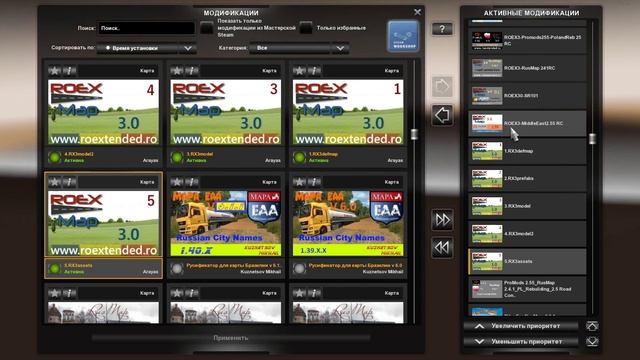Open the Категория dropdown showing Все

299,48
